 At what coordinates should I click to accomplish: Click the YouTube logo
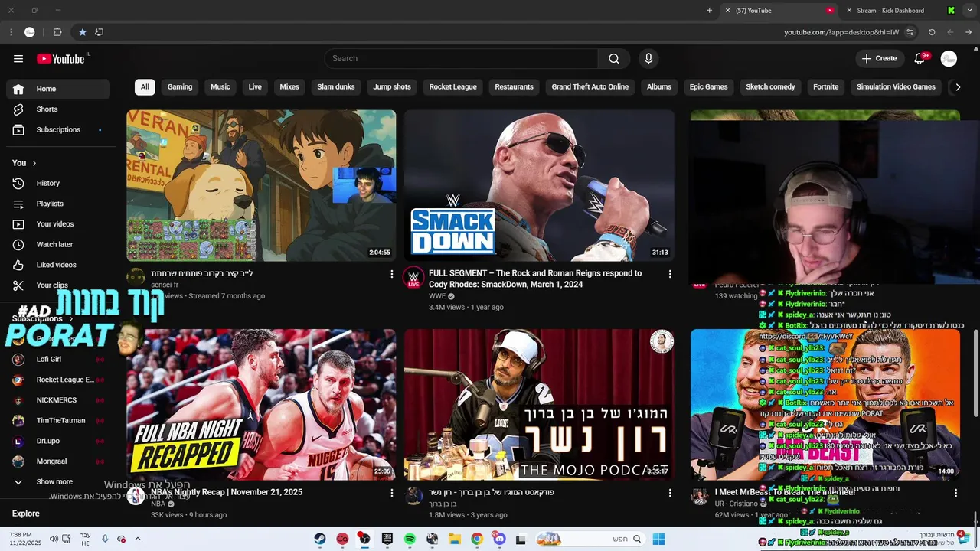[60, 59]
